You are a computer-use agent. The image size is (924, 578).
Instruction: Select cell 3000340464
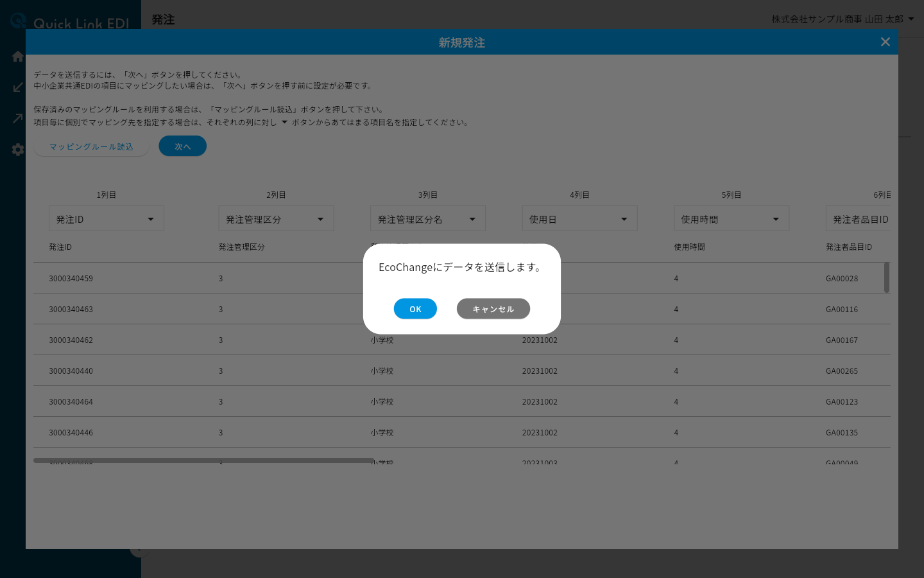71,402
